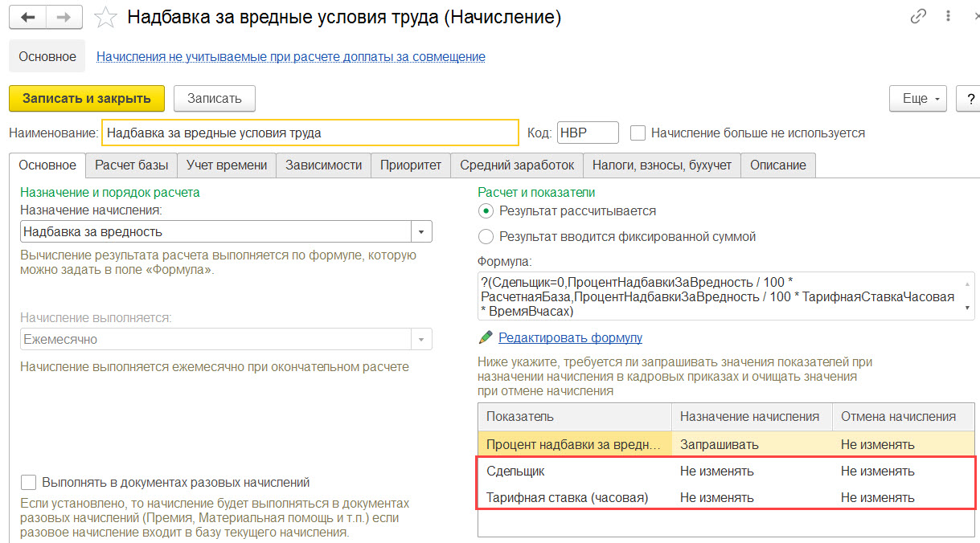980x543 pixels.
Task: Open the Приоритет tab
Action: point(411,165)
